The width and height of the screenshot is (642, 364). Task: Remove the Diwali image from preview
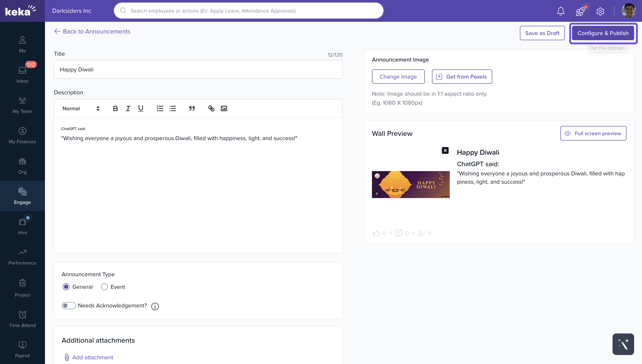pyautogui.click(x=445, y=150)
